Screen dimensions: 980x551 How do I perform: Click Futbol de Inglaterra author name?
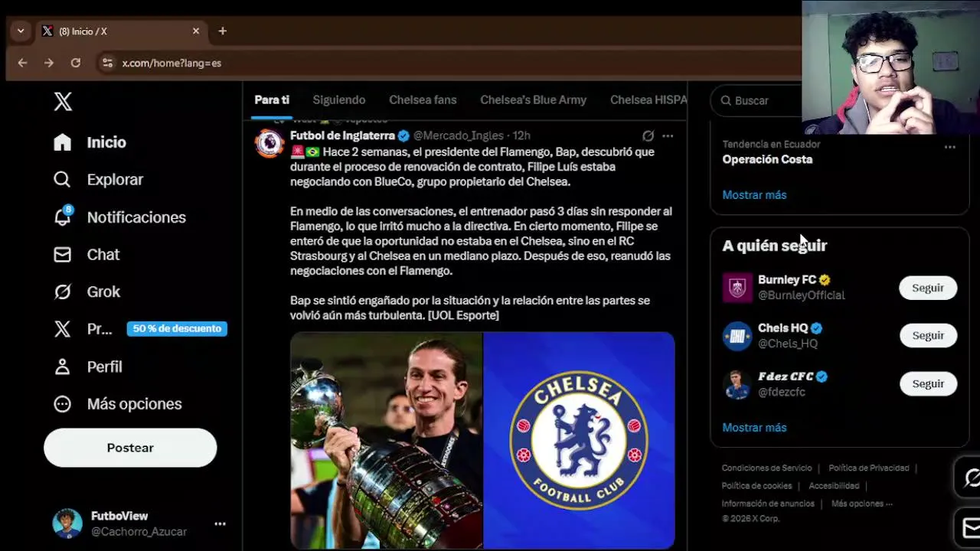click(x=342, y=135)
